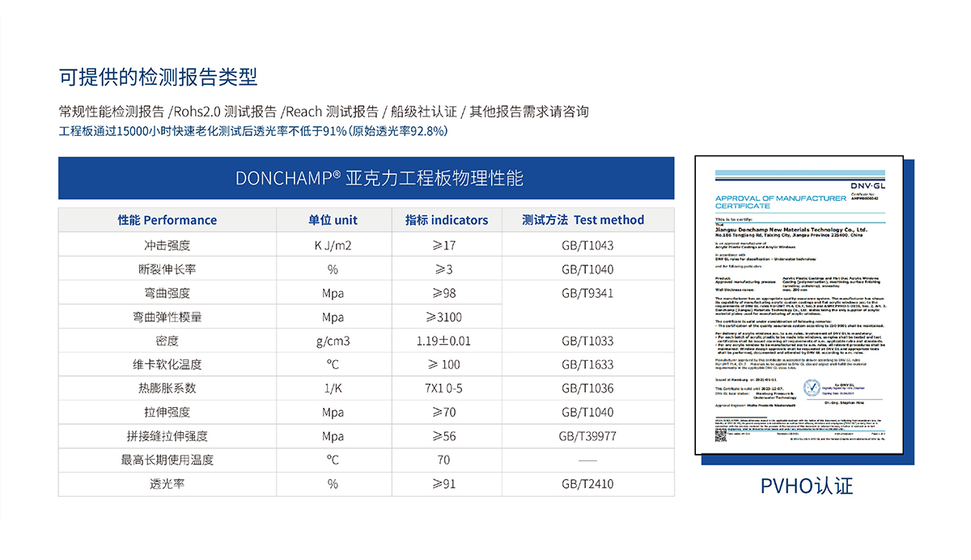Click the registered trademark symbol after DONCHAMP
Image resolution: width=971 pixels, height=560 pixels.
click(337, 174)
